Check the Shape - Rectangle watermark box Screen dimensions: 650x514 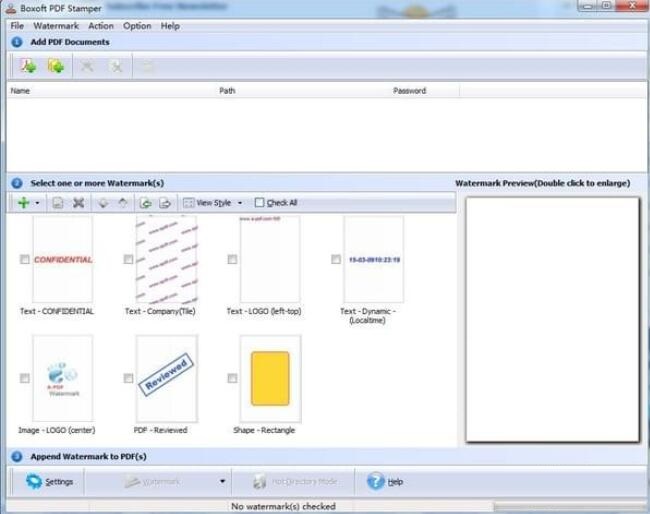pyautogui.click(x=233, y=378)
